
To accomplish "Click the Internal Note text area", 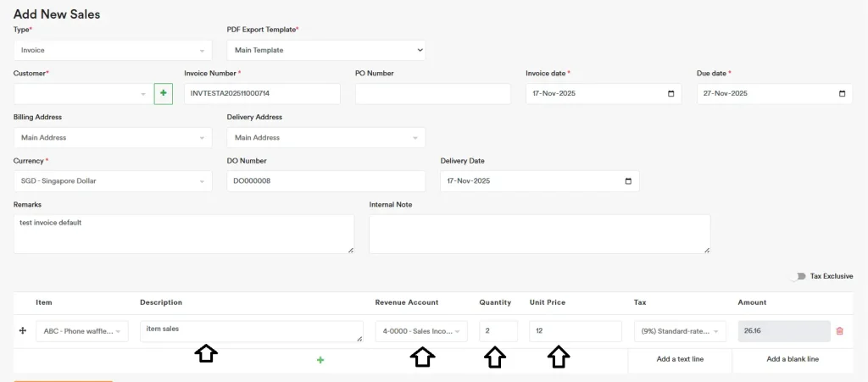I will click(x=539, y=233).
